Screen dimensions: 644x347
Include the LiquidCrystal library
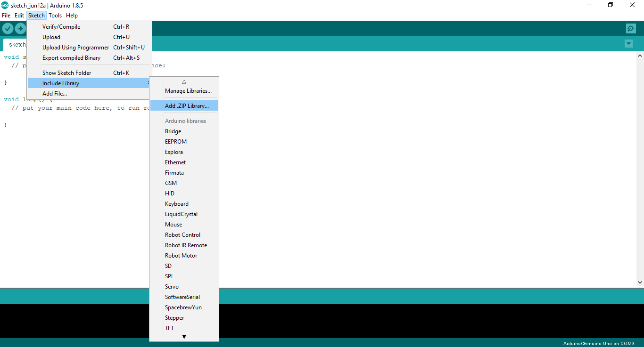pos(184,214)
